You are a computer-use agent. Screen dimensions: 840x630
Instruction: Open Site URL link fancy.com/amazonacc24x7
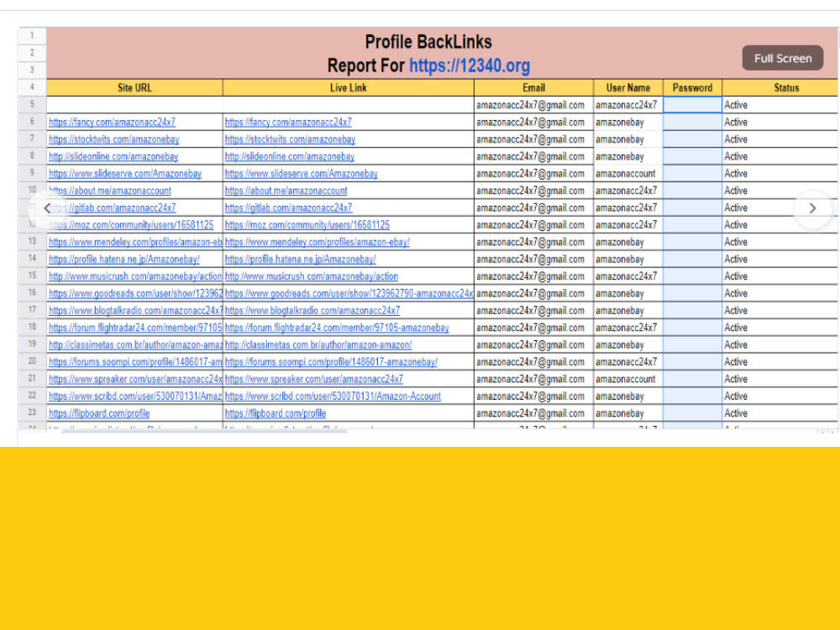[x=112, y=122]
